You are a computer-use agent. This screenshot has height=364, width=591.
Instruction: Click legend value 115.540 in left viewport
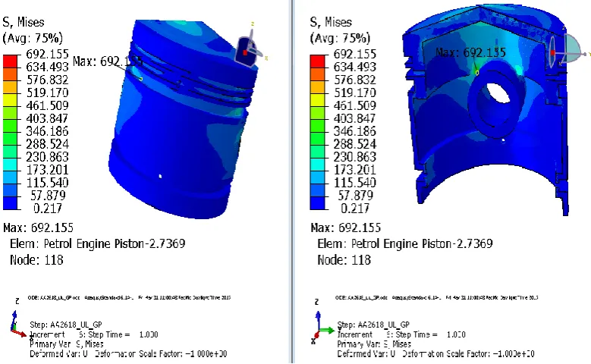(x=47, y=183)
